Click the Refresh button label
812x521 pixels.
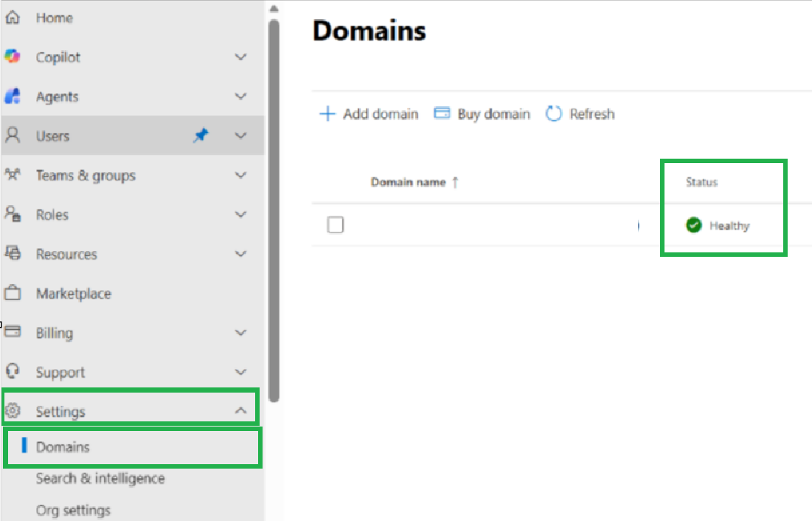pos(592,114)
